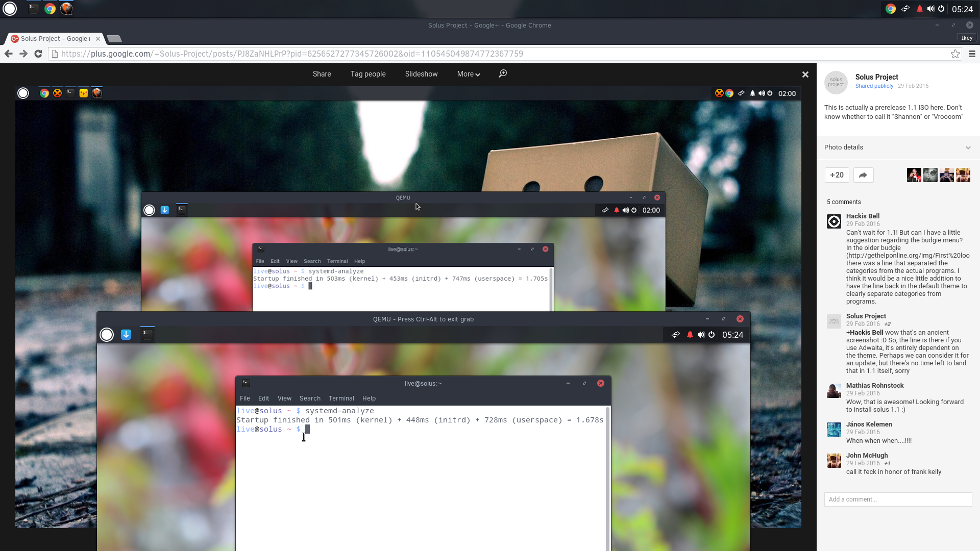Close the photo lightbox with the X
This screenshot has height=551, width=980.
(805, 74)
